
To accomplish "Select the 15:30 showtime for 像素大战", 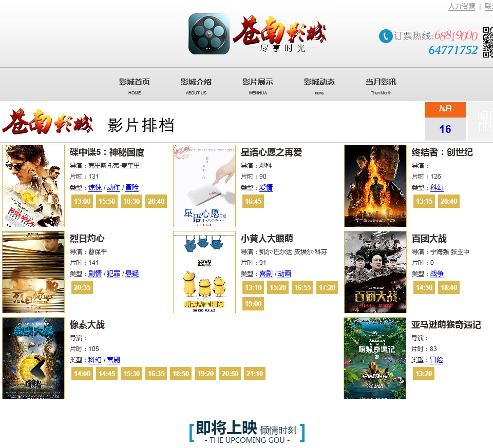I will coord(131,374).
